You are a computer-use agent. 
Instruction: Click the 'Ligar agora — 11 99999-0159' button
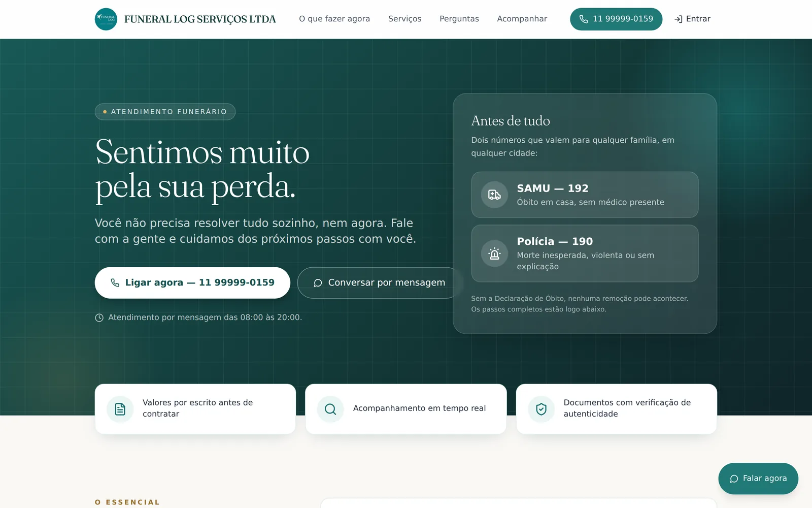(x=192, y=283)
